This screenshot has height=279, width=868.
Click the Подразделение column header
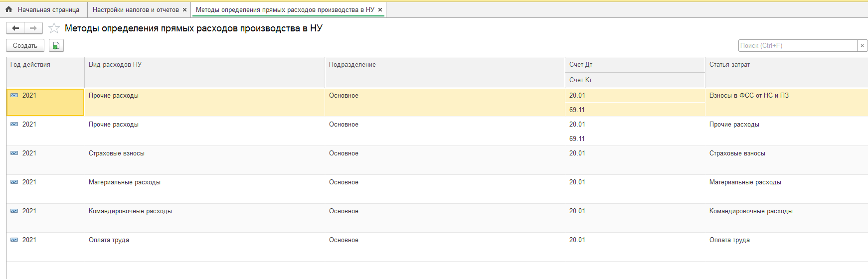(352, 65)
